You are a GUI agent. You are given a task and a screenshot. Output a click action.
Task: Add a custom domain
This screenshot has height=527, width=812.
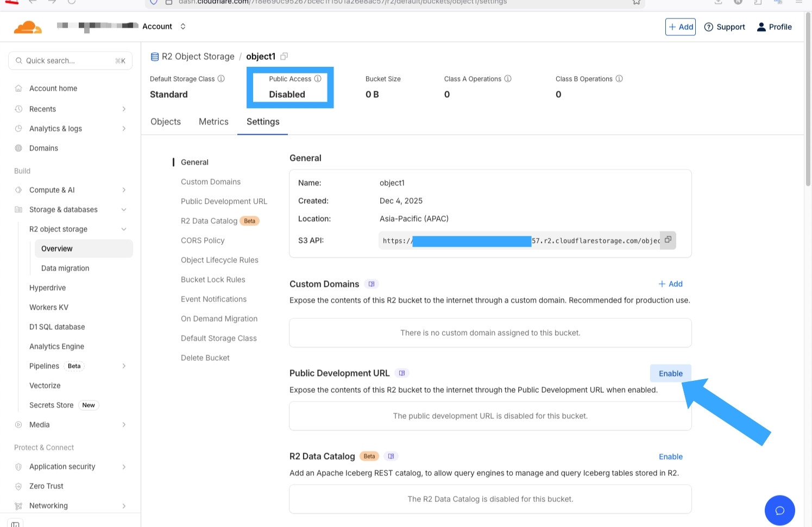[670, 284]
